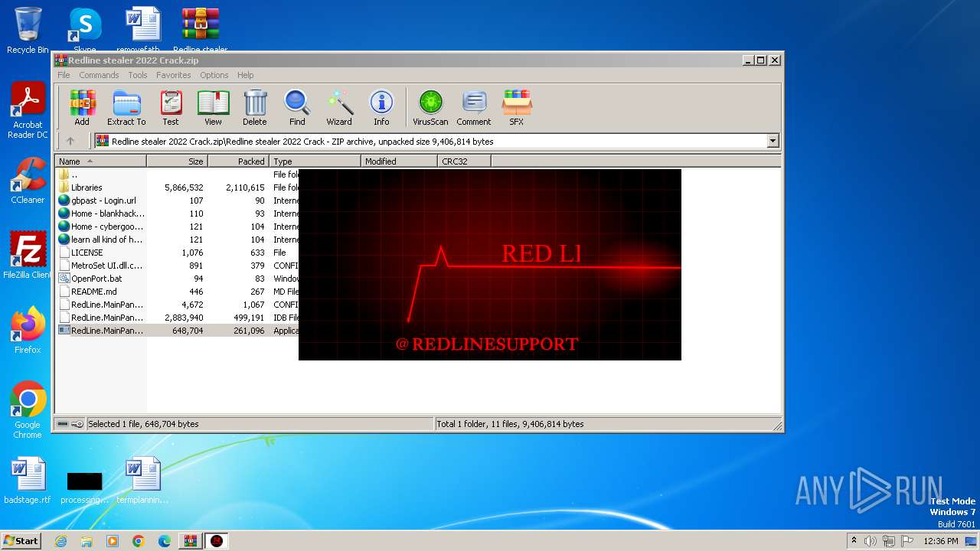The image size is (980, 551).
Task: Select the parent '..' folder entry
Action: coord(178,174)
